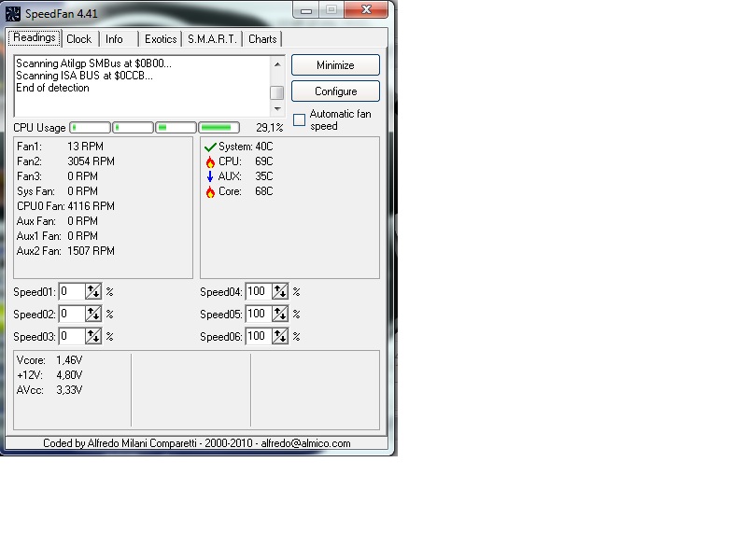The height and width of the screenshot is (560, 747).
Task: Click the 'Scanning ISA BUS at $0CCB...' log line
Action: [84, 76]
